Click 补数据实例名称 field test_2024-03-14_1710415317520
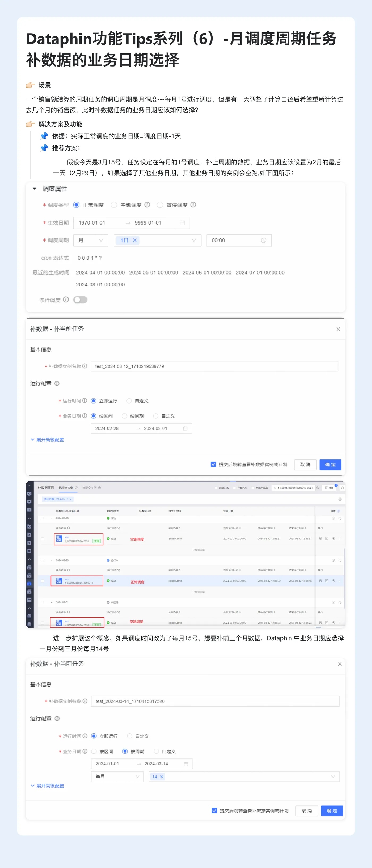This screenshot has height=868, width=372. click(x=215, y=701)
